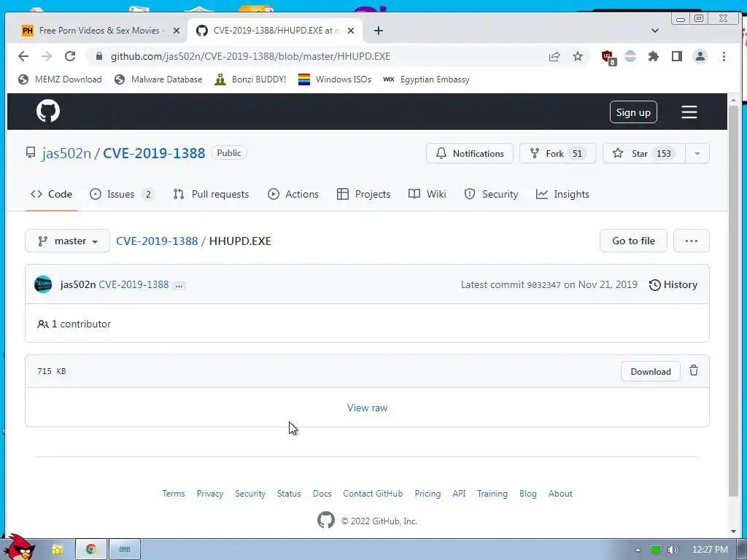
Task: Open the Insights tab
Action: [x=562, y=194]
